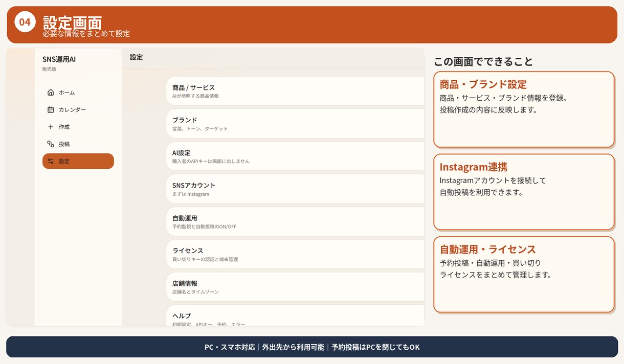Click the 必要な情報をまとめて設定 subtitle
624x364 pixels.
(x=86, y=34)
